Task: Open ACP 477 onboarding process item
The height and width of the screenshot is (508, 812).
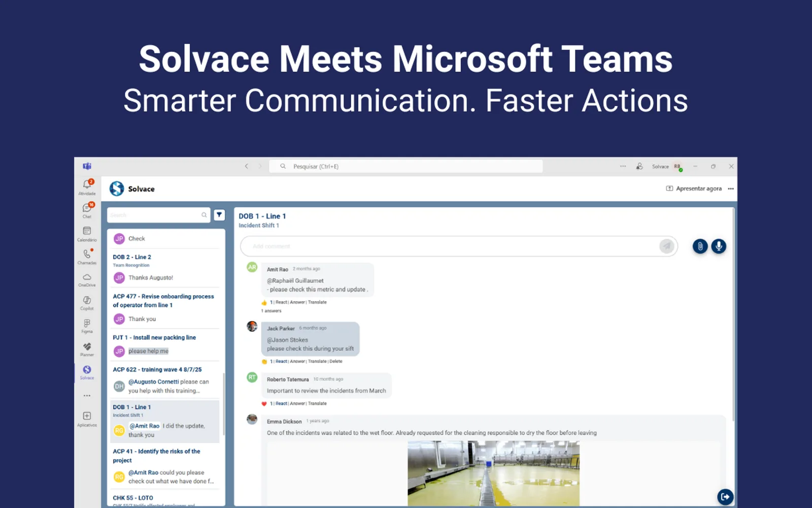Action: [166, 308]
